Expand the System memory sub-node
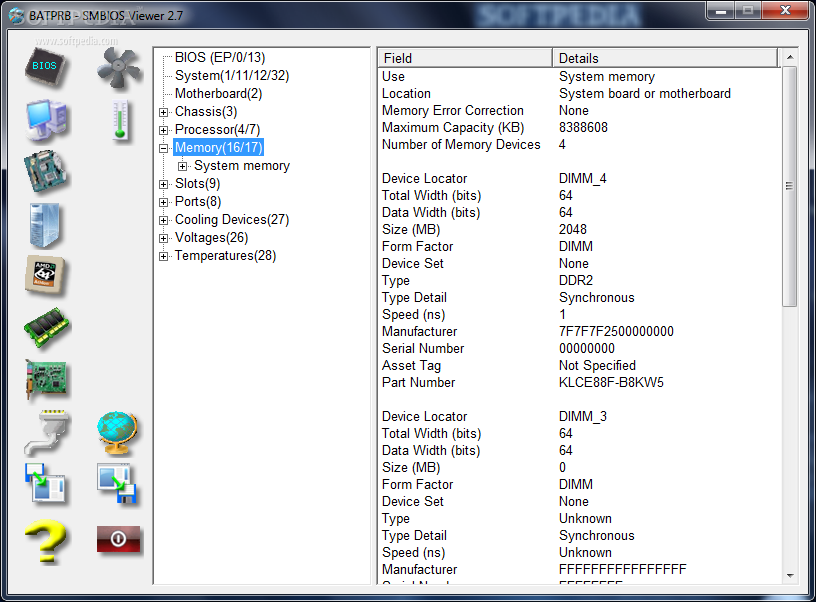This screenshot has width=816, height=602. (182, 166)
